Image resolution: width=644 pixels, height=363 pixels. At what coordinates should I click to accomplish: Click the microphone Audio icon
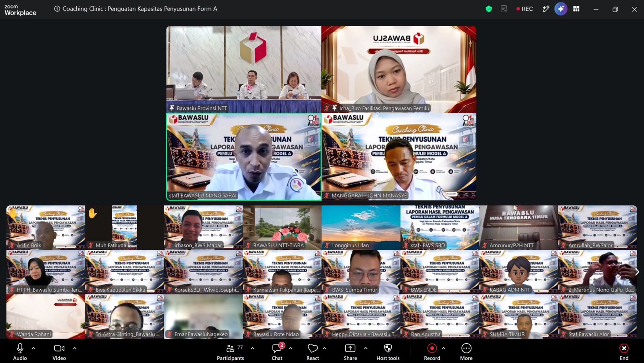pos(20,349)
